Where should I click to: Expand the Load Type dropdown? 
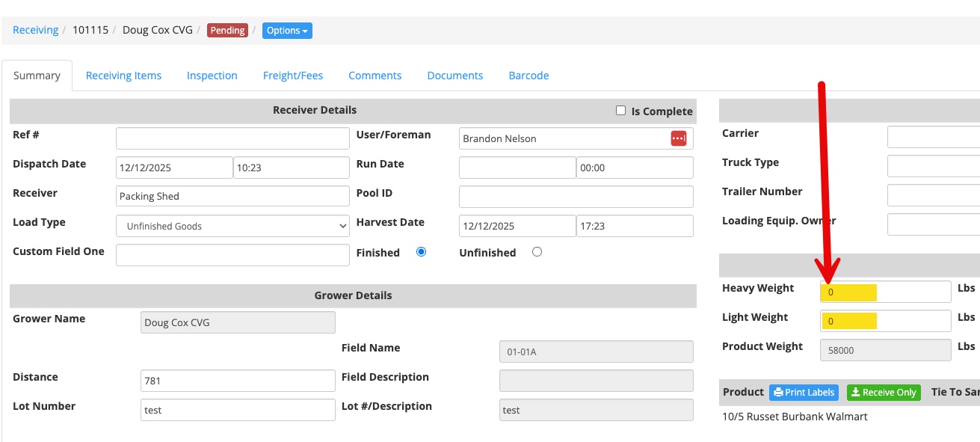pyautogui.click(x=232, y=226)
